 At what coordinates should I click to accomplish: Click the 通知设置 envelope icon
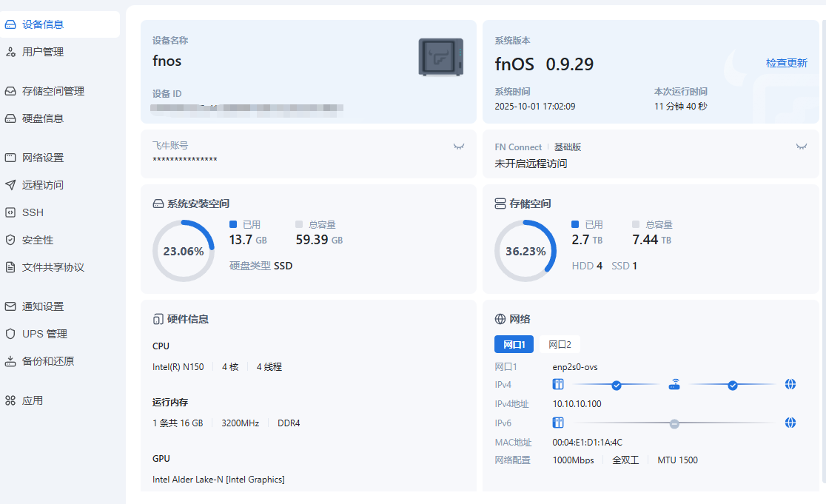coord(10,306)
